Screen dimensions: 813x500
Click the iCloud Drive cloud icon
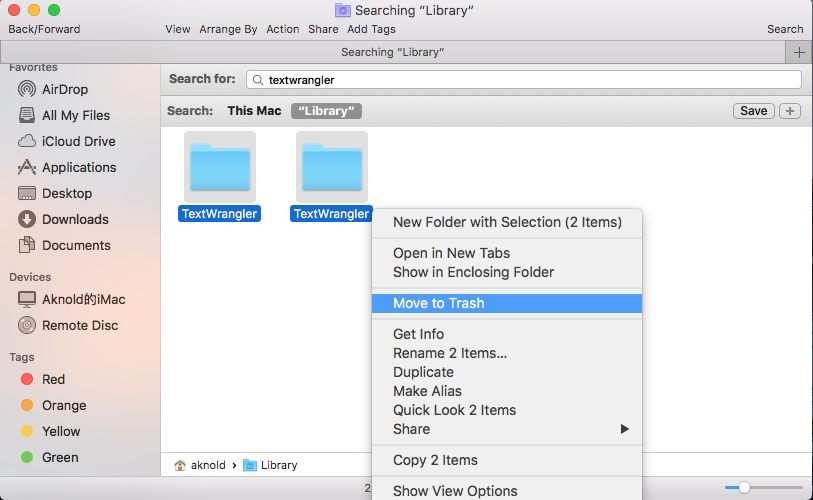(27, 141)
